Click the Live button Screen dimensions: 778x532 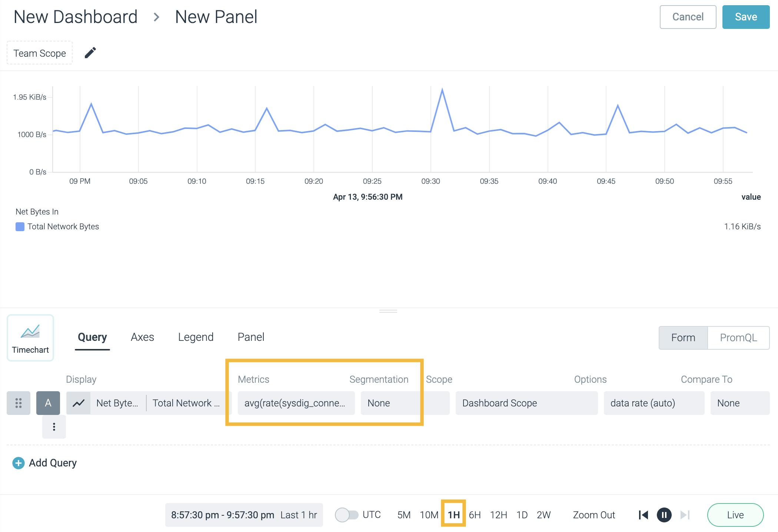click(x=735, y=515)
